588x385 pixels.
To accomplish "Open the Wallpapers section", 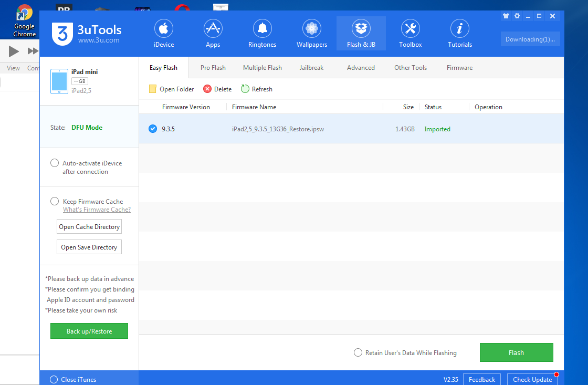I will [x=312, y=34].
